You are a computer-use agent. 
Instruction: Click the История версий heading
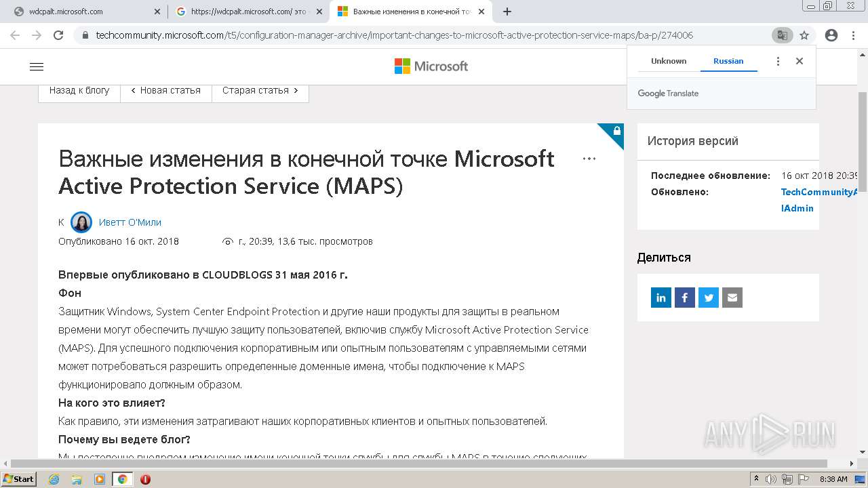692,141
